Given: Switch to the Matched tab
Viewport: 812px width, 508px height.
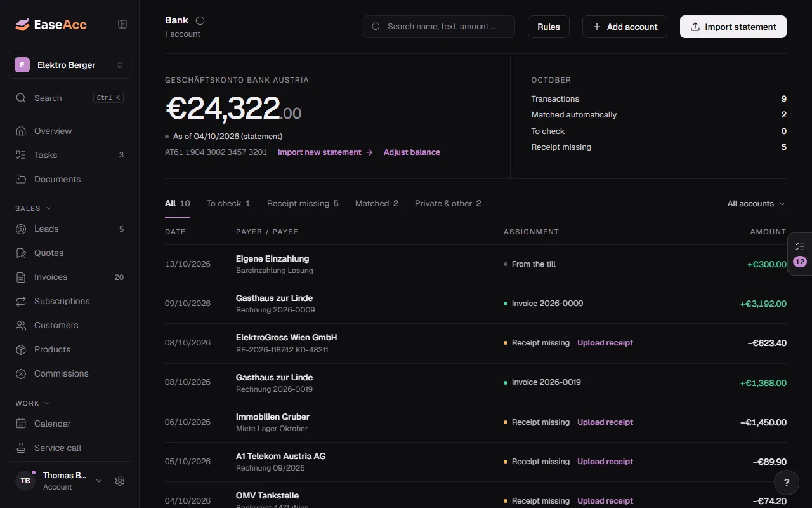Looking at the screenshot, I should pyautogui.click(x=377, y=204).
